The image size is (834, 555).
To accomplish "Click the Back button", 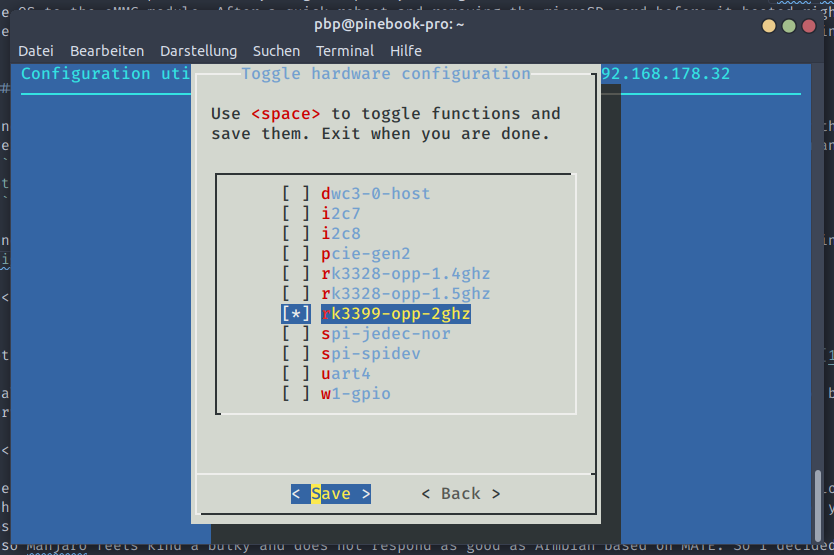I will 461,494.
